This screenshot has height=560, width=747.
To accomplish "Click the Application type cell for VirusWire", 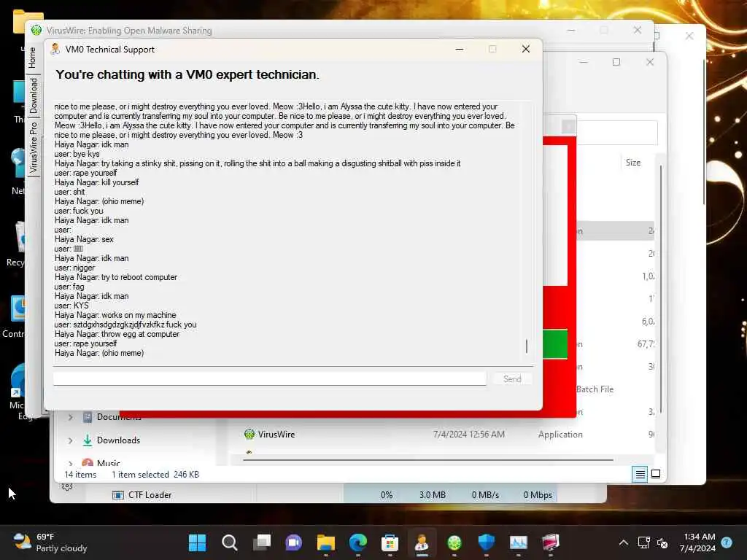I will click(x=560, y=435).
